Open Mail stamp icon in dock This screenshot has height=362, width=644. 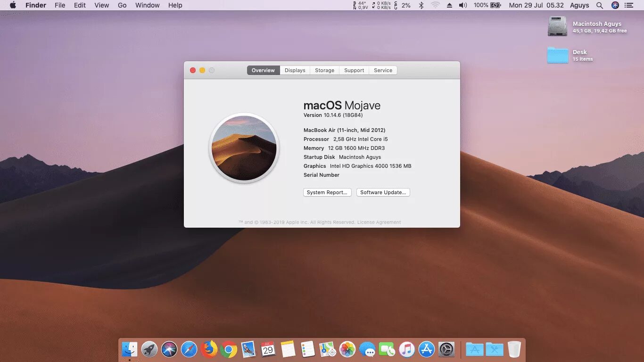(x=248, y=349)
